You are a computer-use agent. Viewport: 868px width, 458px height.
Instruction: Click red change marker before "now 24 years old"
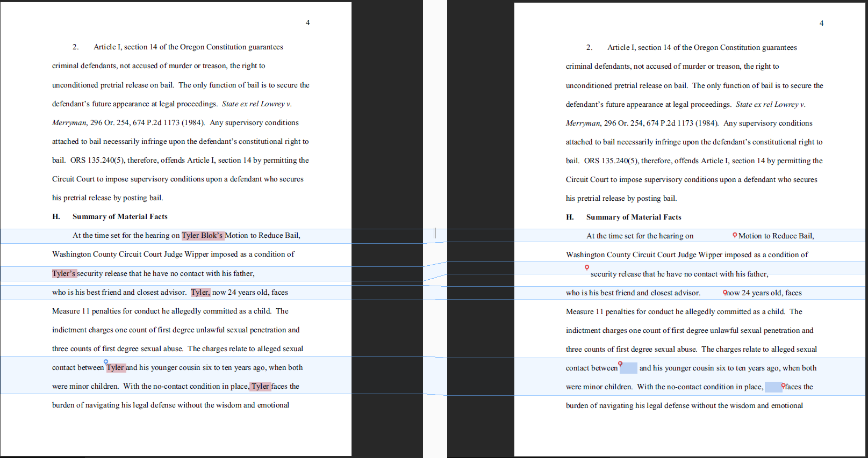pyautogui.click(x=724, y=293)
